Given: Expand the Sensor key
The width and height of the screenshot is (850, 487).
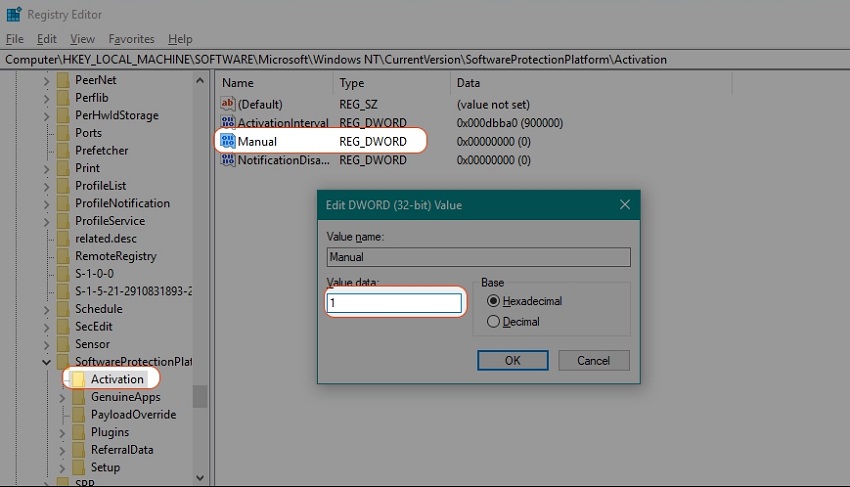Looking at the screenshot, I should [x=46, y=345].
